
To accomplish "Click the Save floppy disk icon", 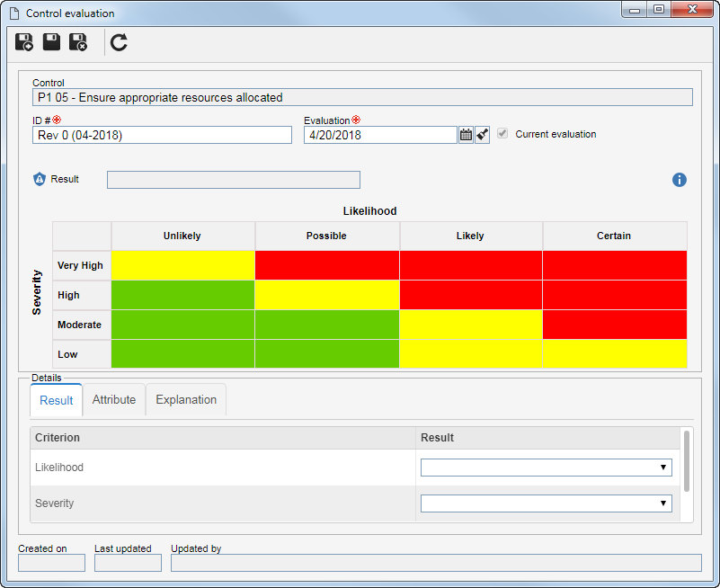I will (51, 41).
